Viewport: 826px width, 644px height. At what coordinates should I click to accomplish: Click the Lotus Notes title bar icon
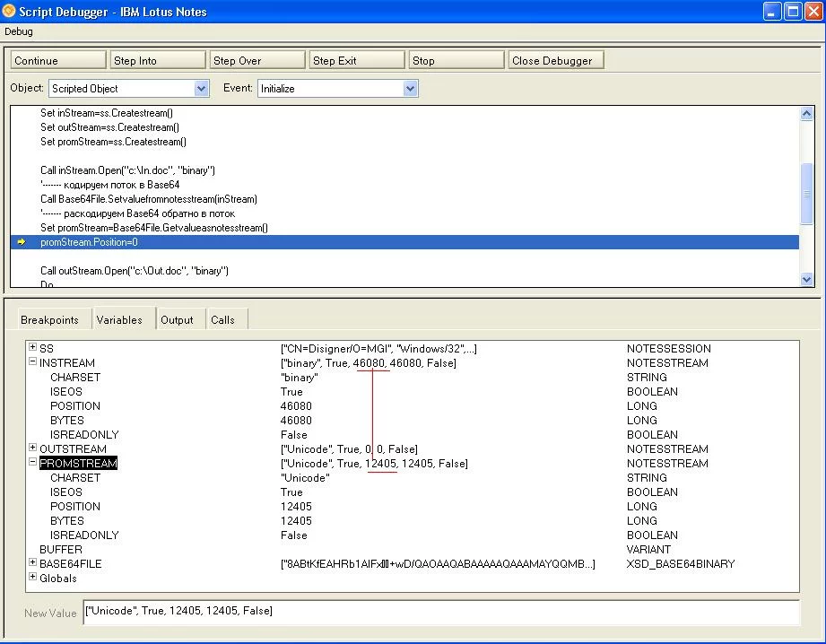(9, 12)
